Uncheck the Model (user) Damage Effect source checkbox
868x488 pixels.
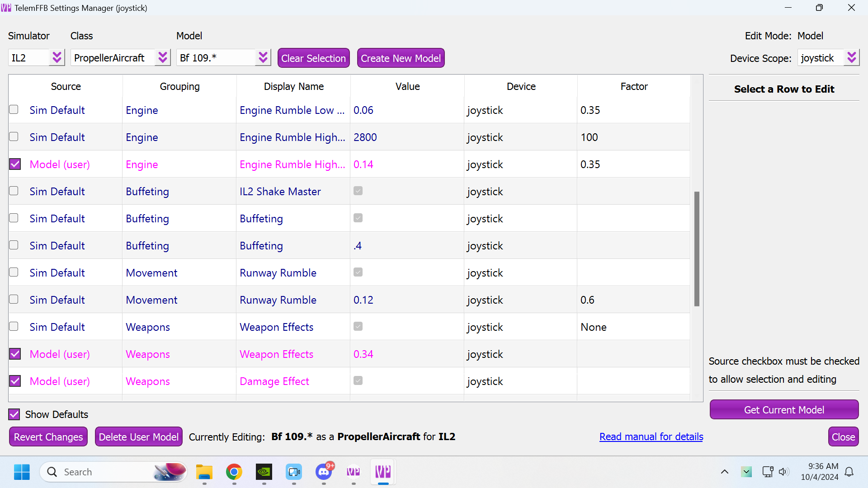[x=15, y=381]
